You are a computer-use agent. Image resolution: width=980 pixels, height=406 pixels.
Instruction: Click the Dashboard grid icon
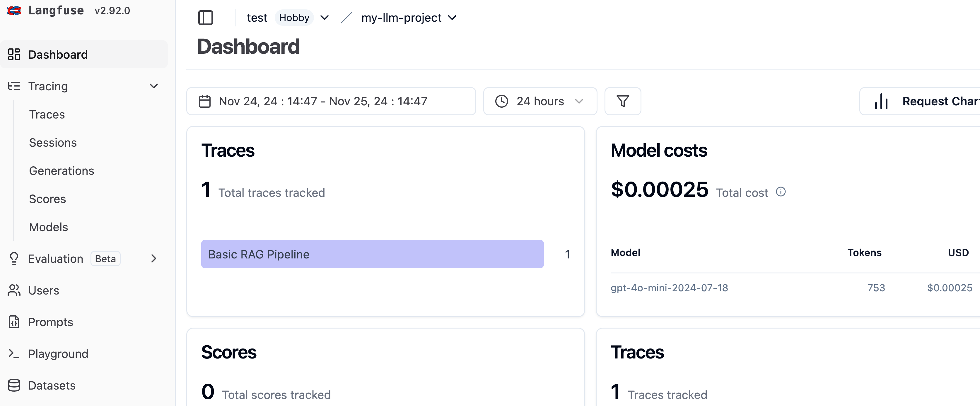(x=14, y=54)
